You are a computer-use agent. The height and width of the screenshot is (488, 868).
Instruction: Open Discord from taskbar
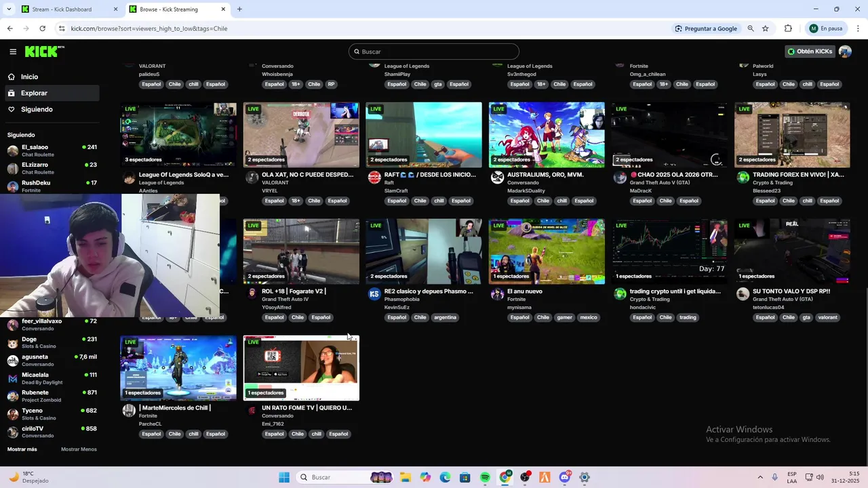564,477
